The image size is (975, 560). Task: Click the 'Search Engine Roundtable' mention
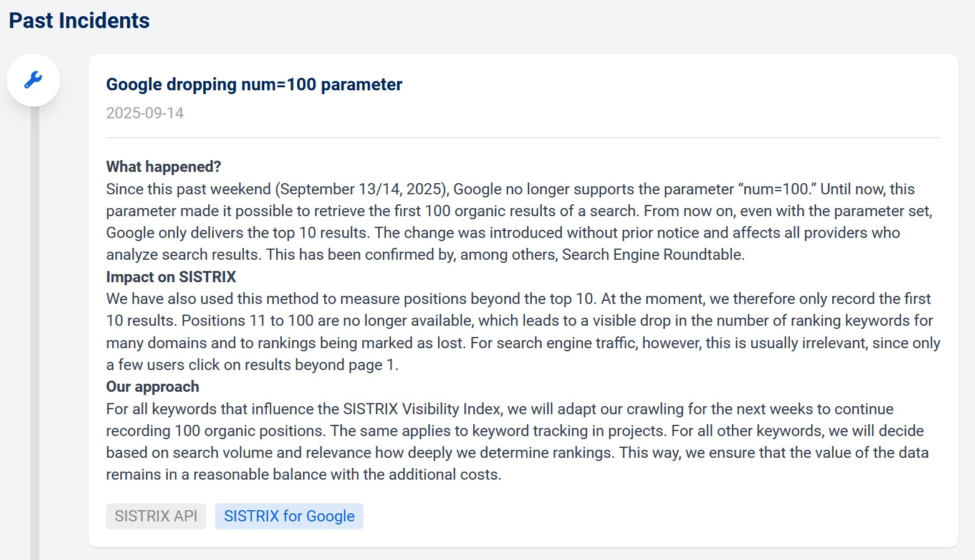(652, 255)
